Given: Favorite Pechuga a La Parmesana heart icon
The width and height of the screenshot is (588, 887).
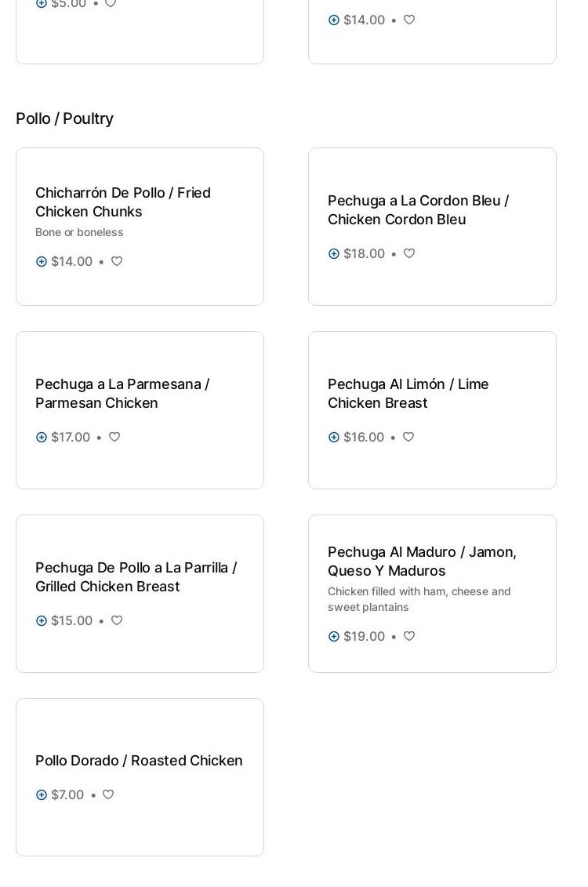Looking at the screenshot, I should click(x=114, y=437).
